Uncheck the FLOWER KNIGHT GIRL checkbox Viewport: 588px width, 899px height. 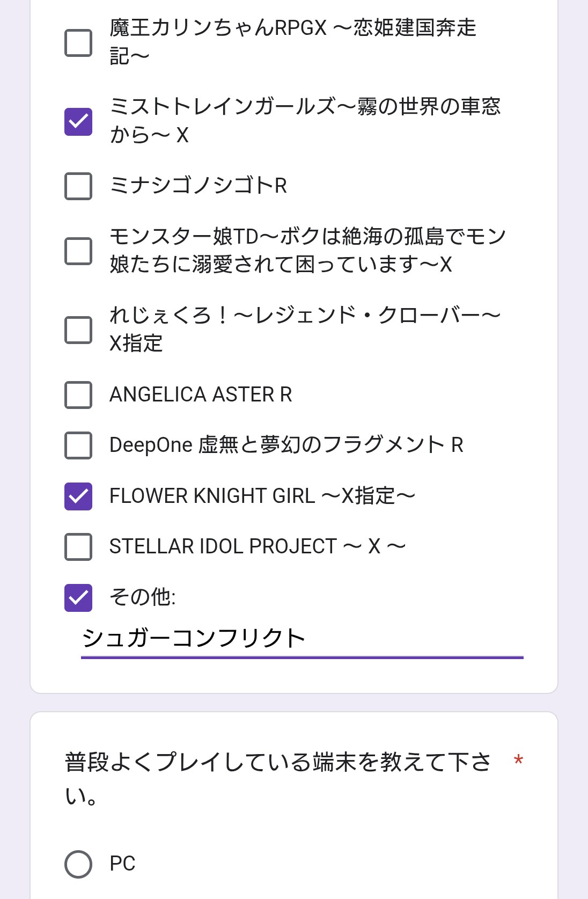(x=78, y=496)
